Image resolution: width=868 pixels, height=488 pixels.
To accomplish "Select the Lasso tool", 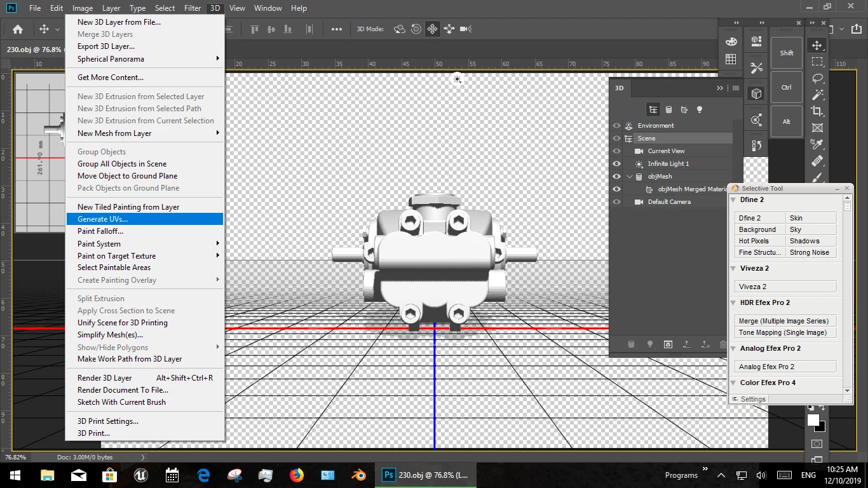I will pos(817,78).
